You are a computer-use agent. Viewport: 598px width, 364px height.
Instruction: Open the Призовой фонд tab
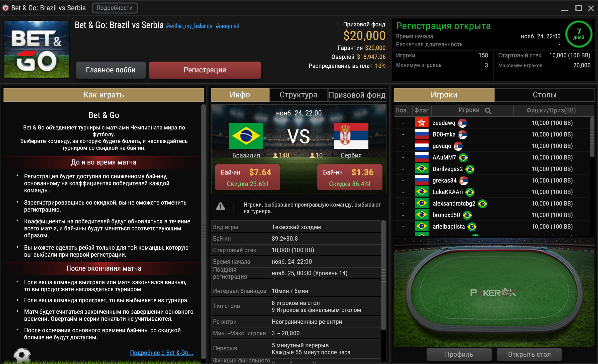(357, 95)
